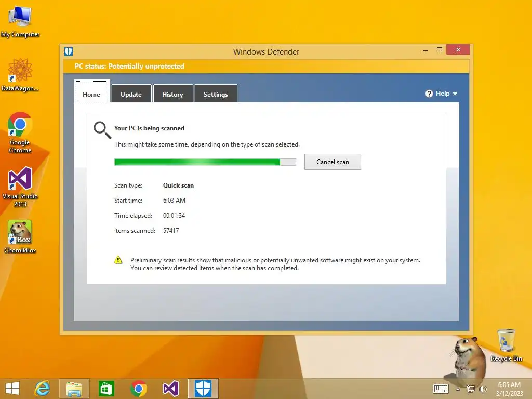Click the Windows Defender title bar shield icon
This screenshot has width=532, height=399.
click(69, 51)
